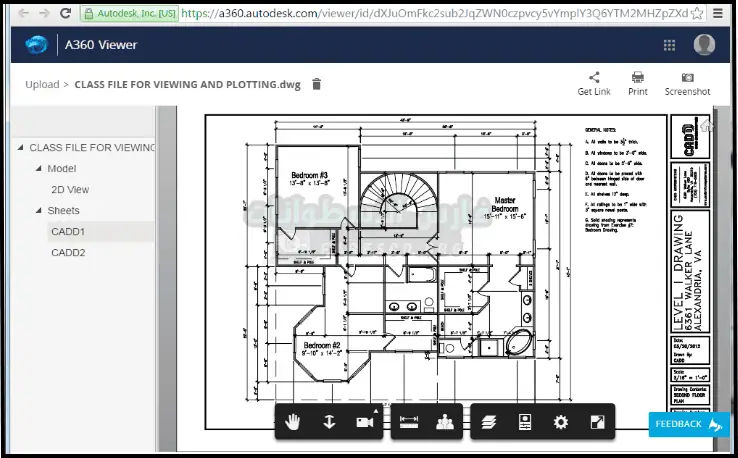Collapse the Model tree node
Viewport: 738px width, 458px height.
click(39, 169)
